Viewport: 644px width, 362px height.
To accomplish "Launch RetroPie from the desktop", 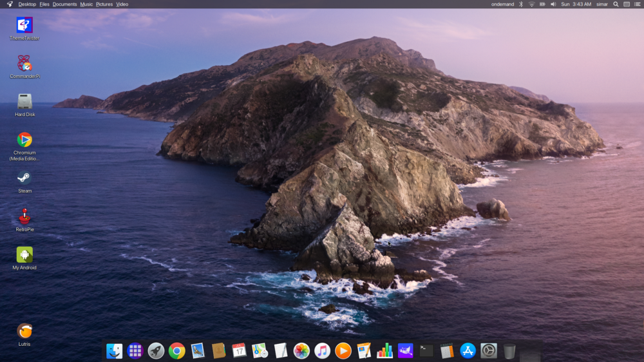I will click(24, 216).
